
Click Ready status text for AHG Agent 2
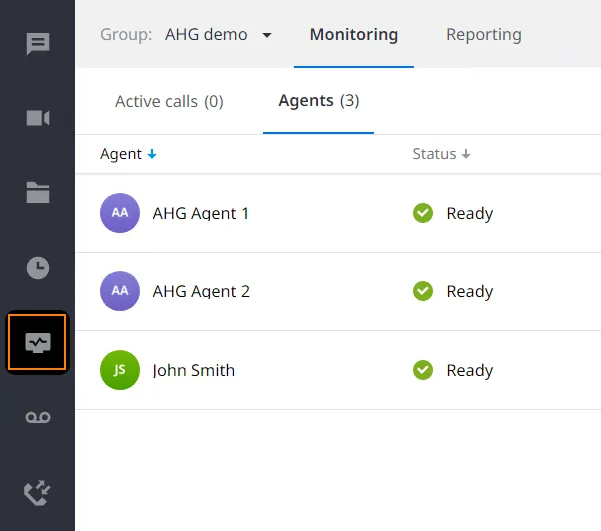[x=470, y=292]
